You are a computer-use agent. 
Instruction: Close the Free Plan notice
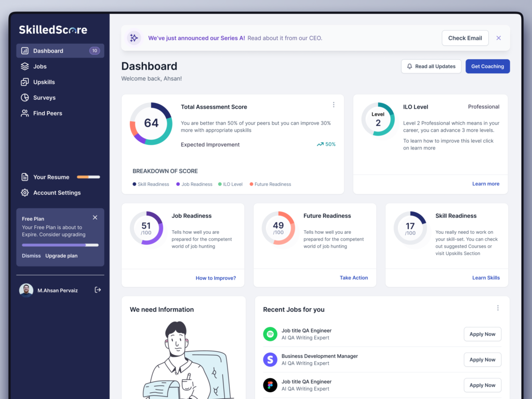(95, 218)
